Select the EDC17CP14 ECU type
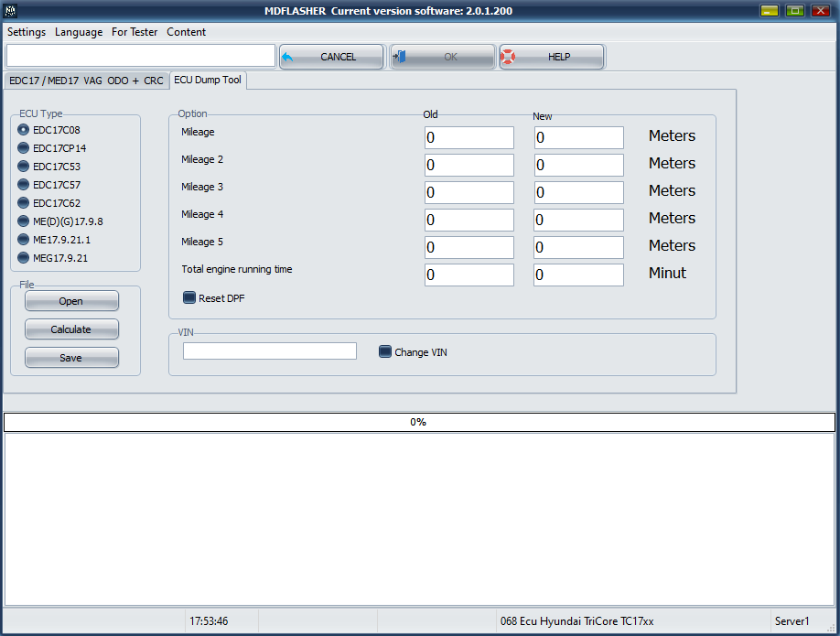840x636 pixels. [24, 148]
